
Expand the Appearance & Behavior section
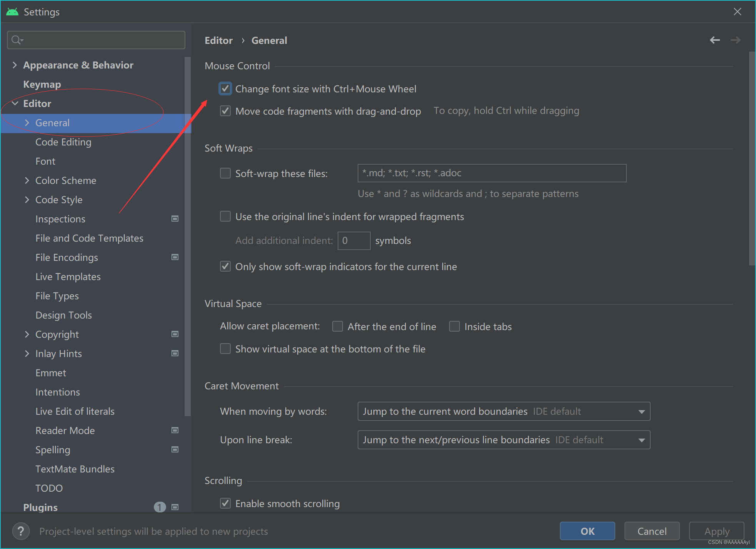click(15, 65)
